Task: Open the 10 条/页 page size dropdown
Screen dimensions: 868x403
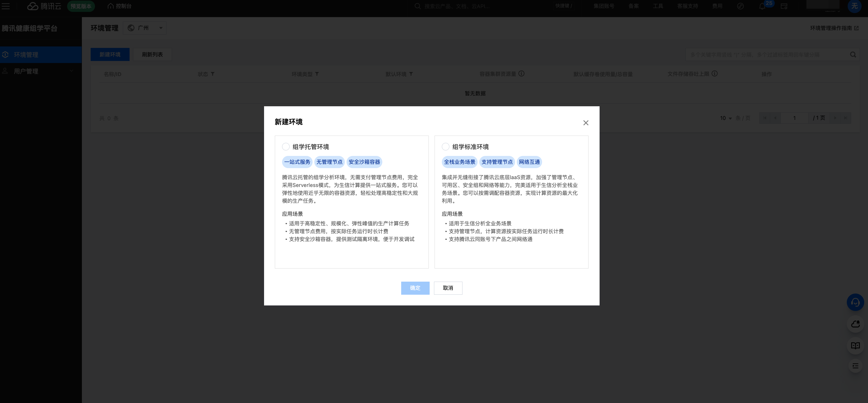Action: [726, 118]
